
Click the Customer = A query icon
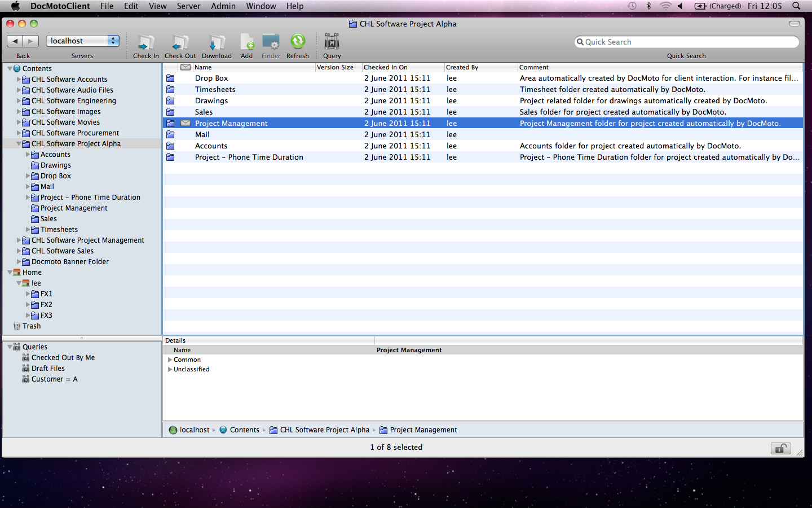click(x=26, y=379)
